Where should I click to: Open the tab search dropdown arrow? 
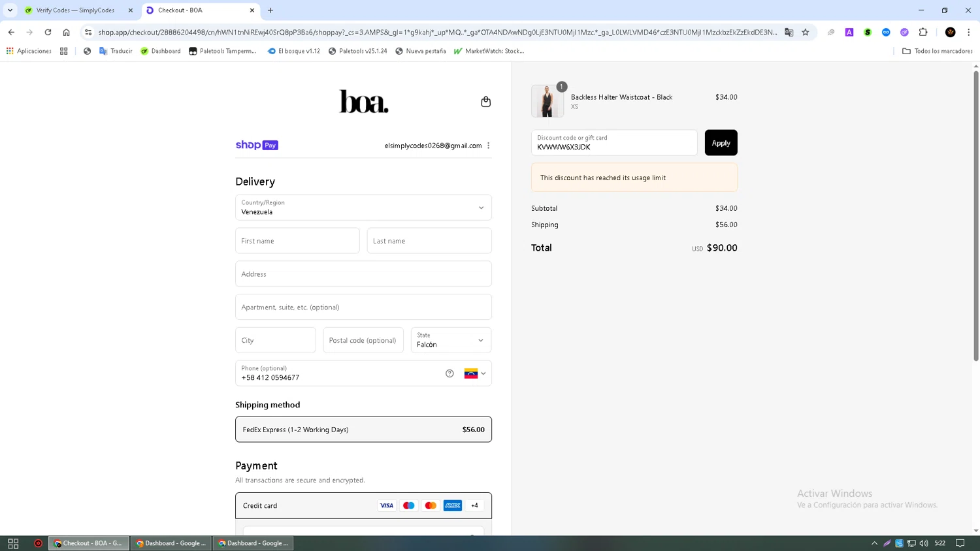coord(10,10)
